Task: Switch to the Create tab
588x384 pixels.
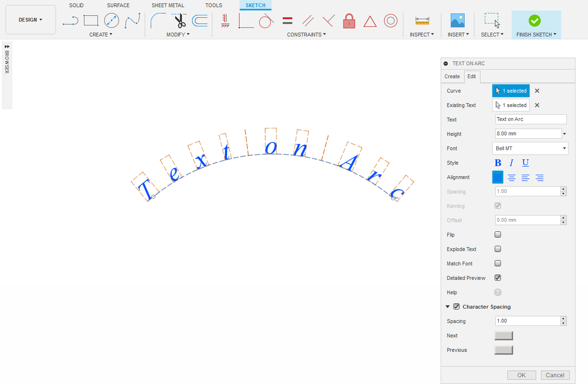Action: point(452,76)
